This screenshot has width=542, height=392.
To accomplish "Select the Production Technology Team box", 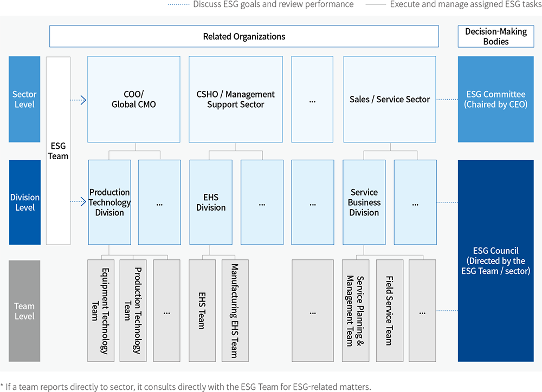I will 133,311.
